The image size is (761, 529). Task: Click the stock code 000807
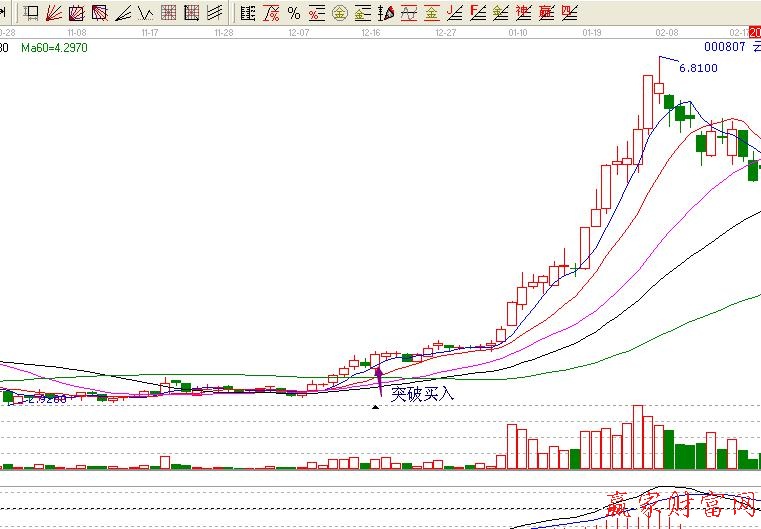[725, 47]
